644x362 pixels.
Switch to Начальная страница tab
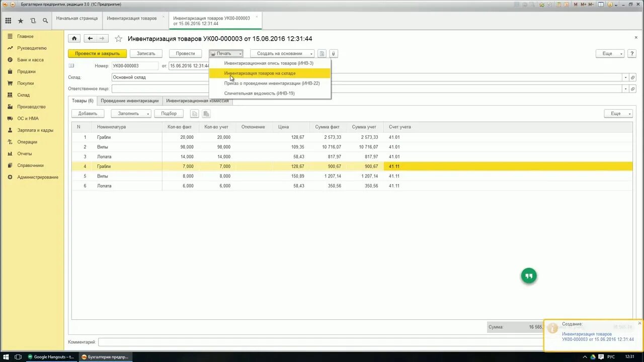click(77, 18)
